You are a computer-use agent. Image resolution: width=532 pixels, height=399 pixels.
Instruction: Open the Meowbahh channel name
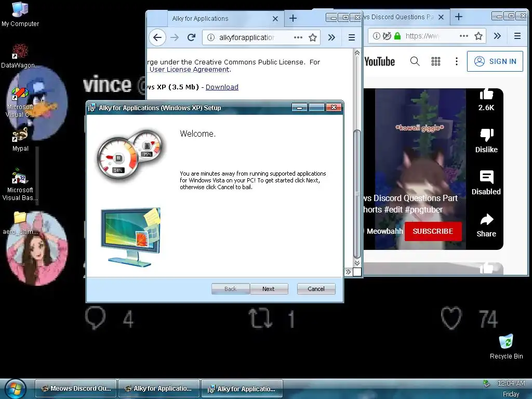click(384, 231)
